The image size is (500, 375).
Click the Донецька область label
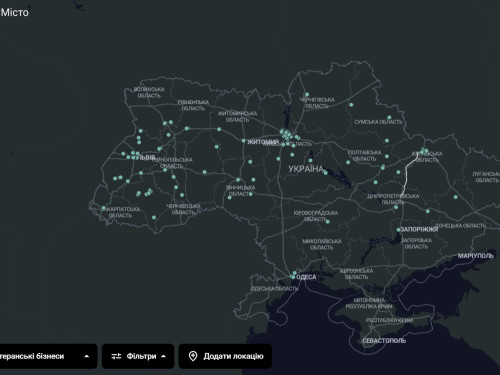click(460, 226)
